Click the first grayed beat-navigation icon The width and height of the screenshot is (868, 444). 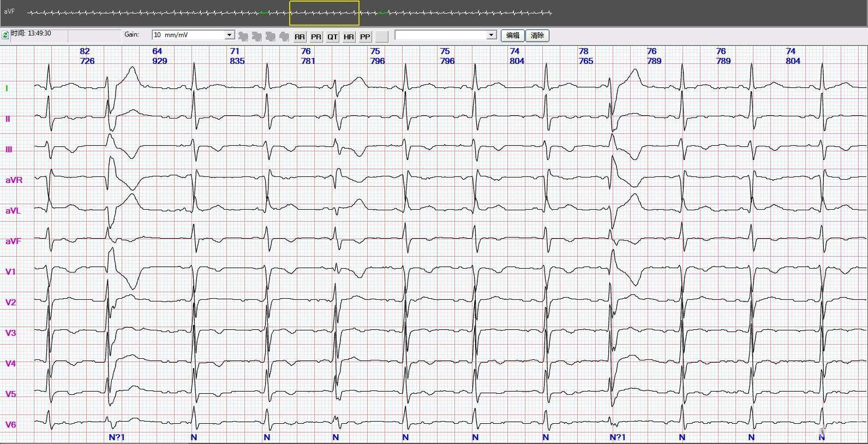[x=243, y=37]
